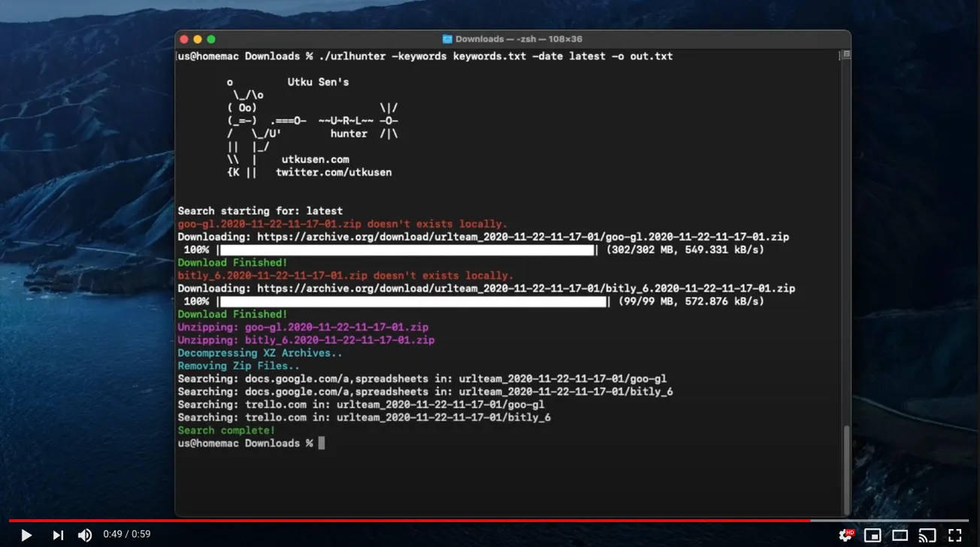
Task: Seek on the red video progress bar
Action: tap(490, 518)
